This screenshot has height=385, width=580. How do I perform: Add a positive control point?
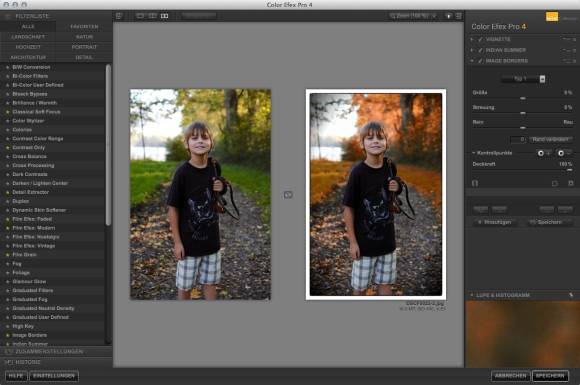[x=542, y=153]
